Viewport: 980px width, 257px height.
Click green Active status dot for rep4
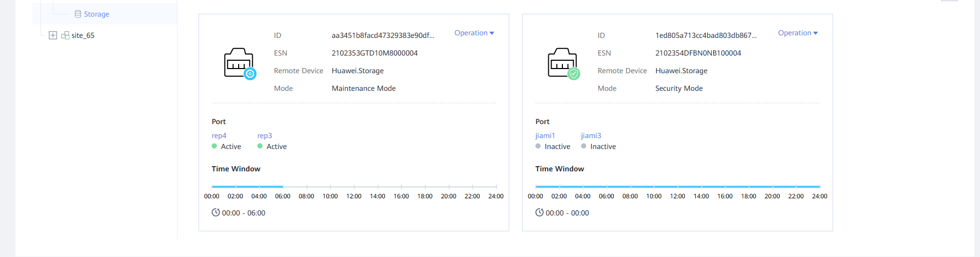click(x=214, y=146)
